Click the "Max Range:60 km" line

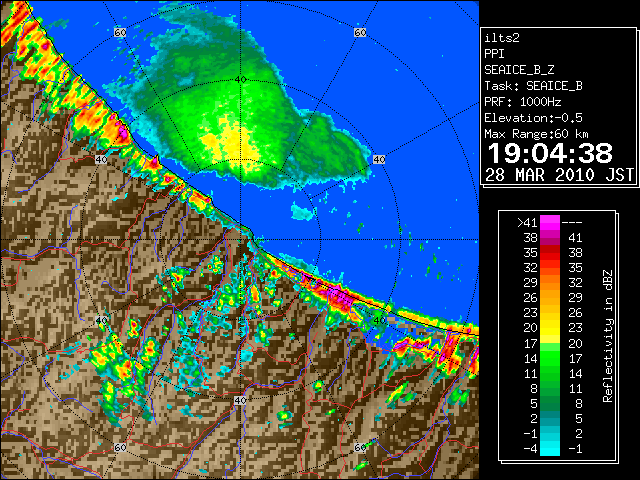537,134
